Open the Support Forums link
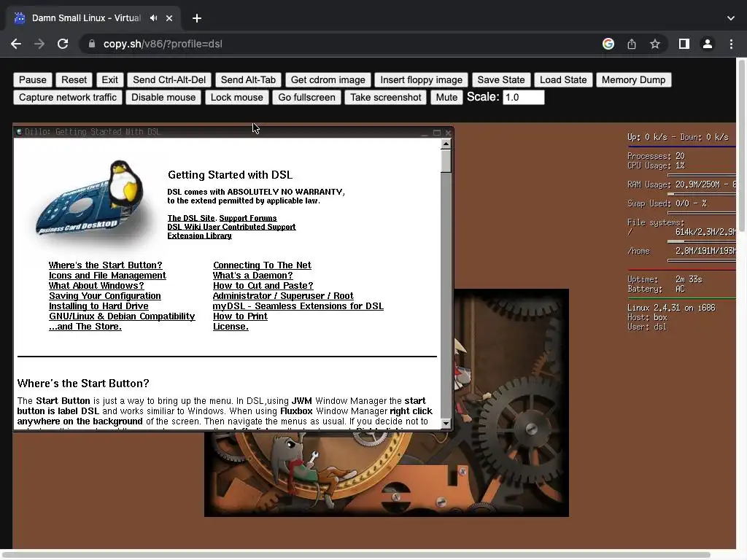This screenshot has height=560, width=747. pyautogui.click(x=248, y=218)
